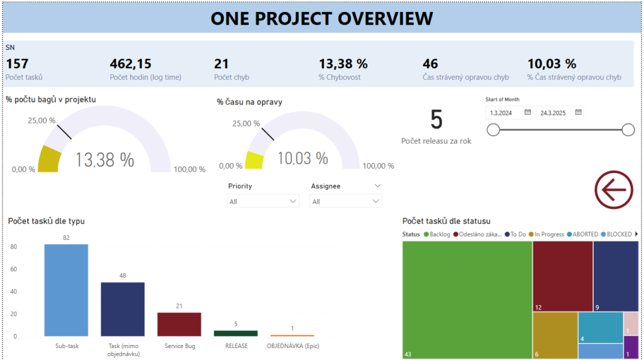The image size is (644, 360).
Task: Open the end date calendar picker icon
Action: coord(579,113)
